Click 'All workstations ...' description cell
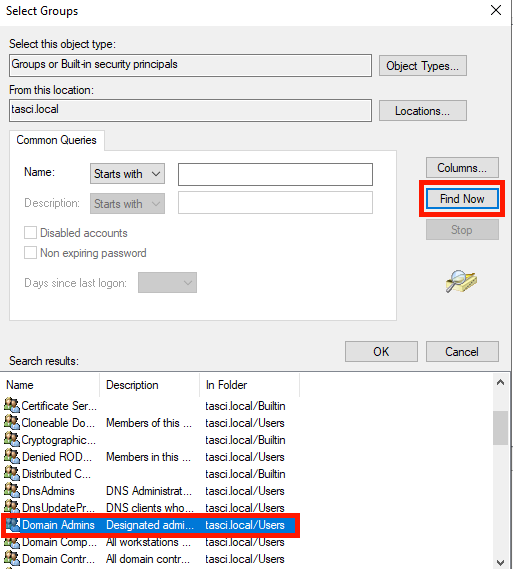This screenshot has width=513, height=569. tap(148, 542)
